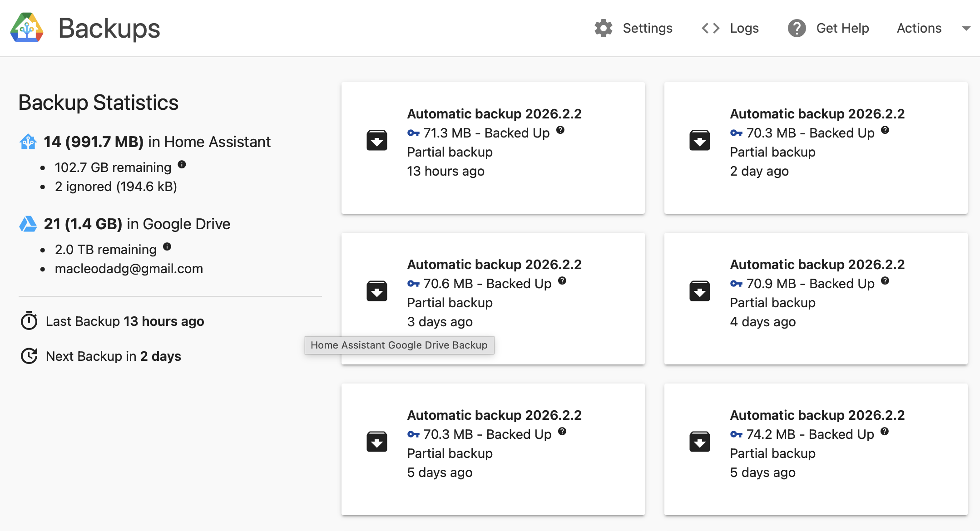Open Settings via the gear icon
980x531 pixels.
(604, 28)
